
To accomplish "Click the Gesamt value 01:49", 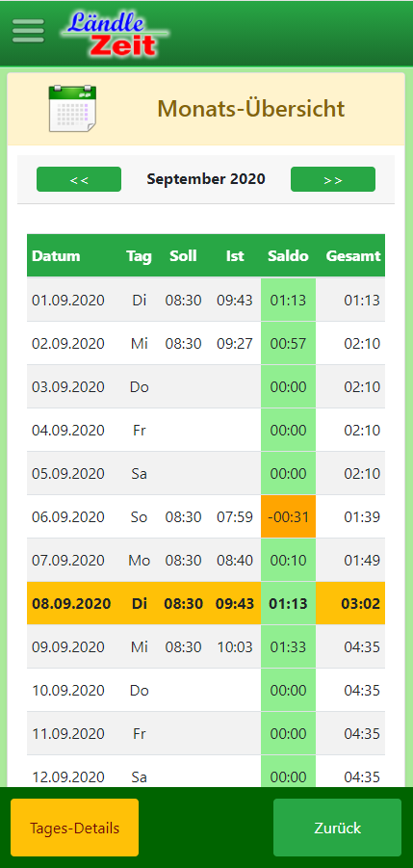I will [362, 560].
